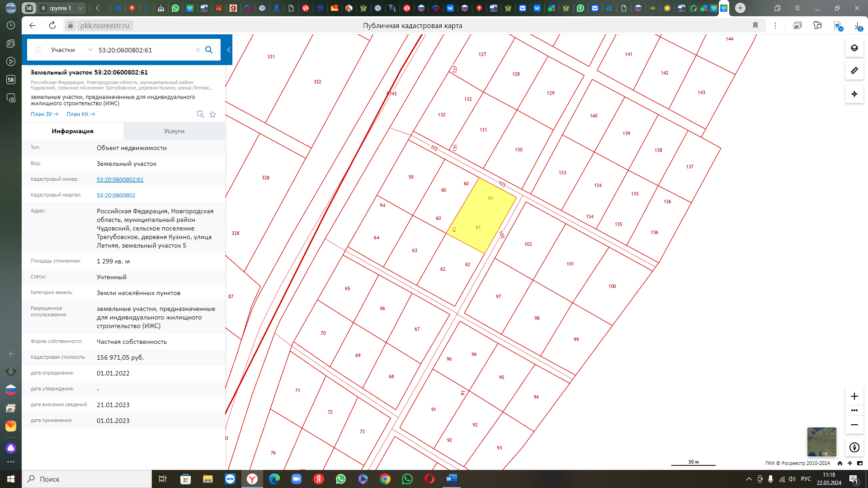The height and width of the screenshot is (488, 868).
Task: Open cadastral number link 53:20:0600802:61
Action: pyautogui.click(x=120, y=179)
